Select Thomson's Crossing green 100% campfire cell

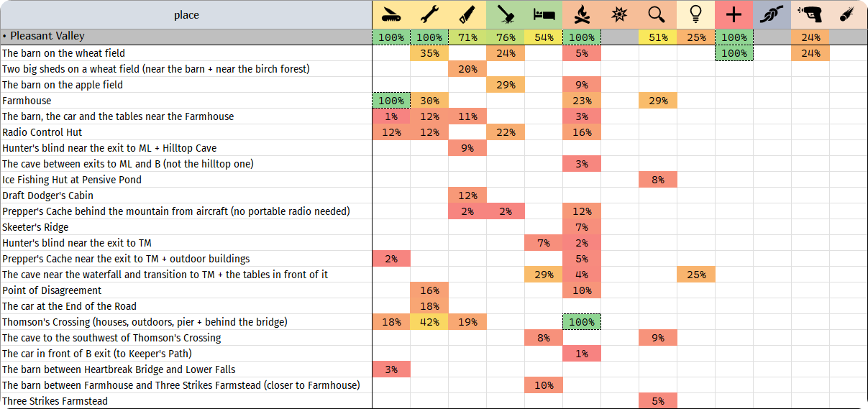pyautogui.click(x=582, y=322)
